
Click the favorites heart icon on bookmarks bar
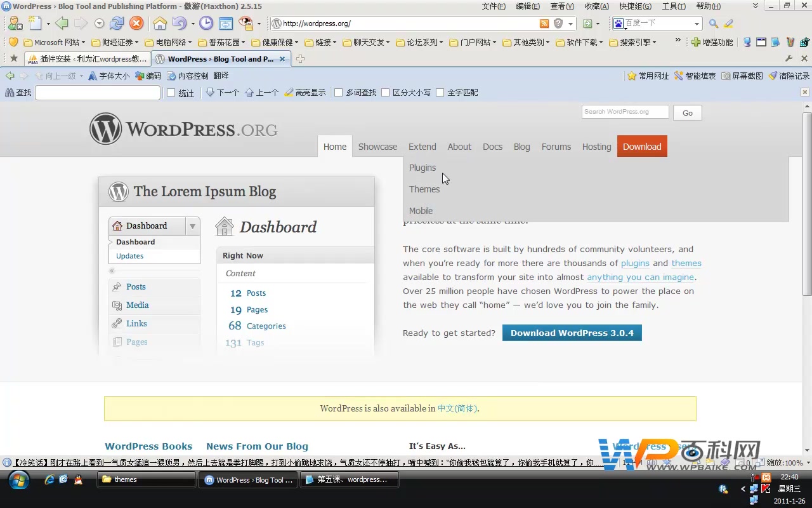(x=13, y=42)
